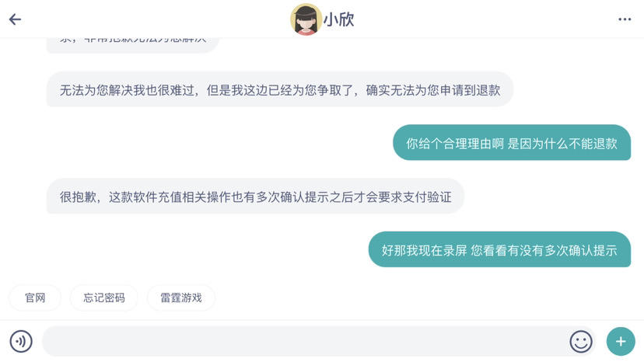This screenshot has height=362, width=644.
Task: Click the message starting with 无法为您解决我也很难过
Action: pyautogui.click(x=279, y=89)
